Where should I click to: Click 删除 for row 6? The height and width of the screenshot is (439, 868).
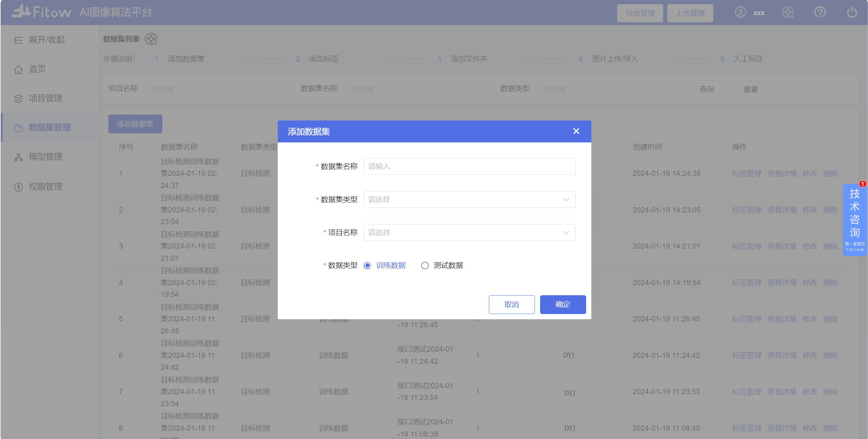830,355
